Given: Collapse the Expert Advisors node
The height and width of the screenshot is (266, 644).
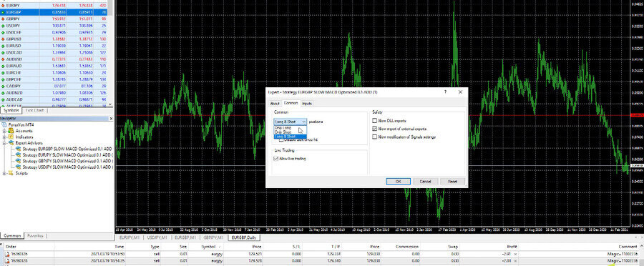Looking at the screenshot, I should tap(4, 143).
